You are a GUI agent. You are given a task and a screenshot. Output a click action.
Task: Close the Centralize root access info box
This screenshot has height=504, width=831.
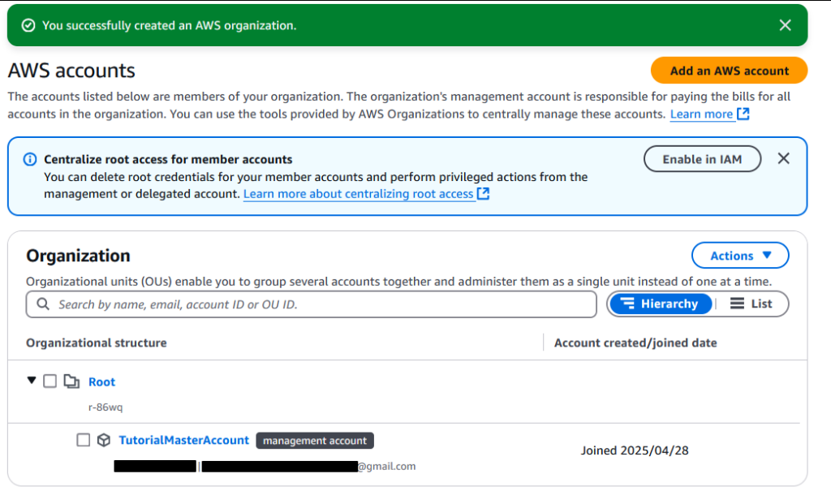pos(783,158)
